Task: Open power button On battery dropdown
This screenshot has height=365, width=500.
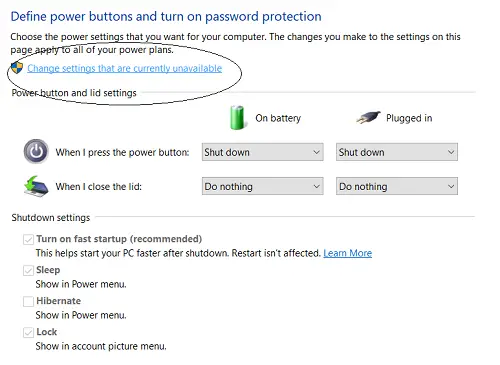Action: pyautogui.click(x=263, y=152)
